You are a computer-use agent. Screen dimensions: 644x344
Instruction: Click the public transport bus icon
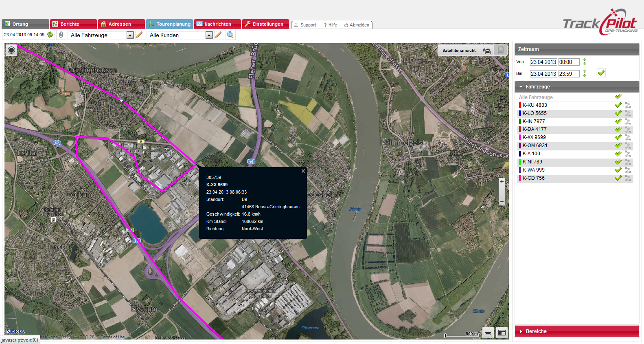pos(501,51)
